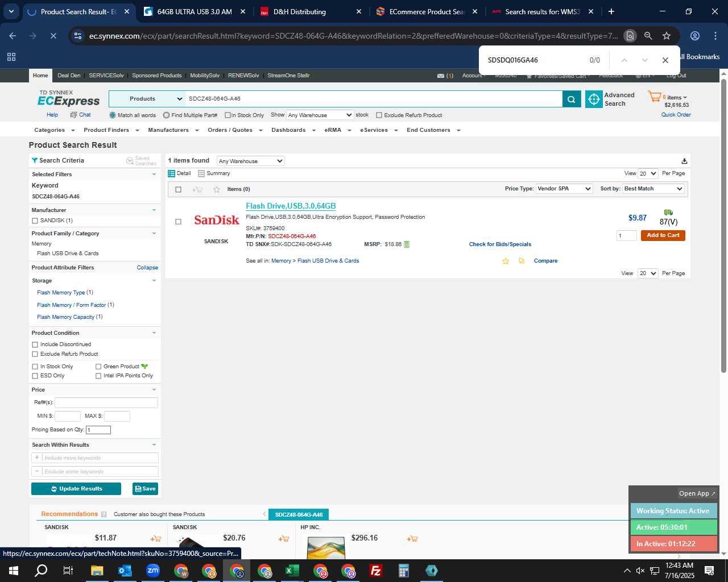Screen dimensions: 728x582
Task: Open File Explorer from the taskbar
Action: click(97, 571)
